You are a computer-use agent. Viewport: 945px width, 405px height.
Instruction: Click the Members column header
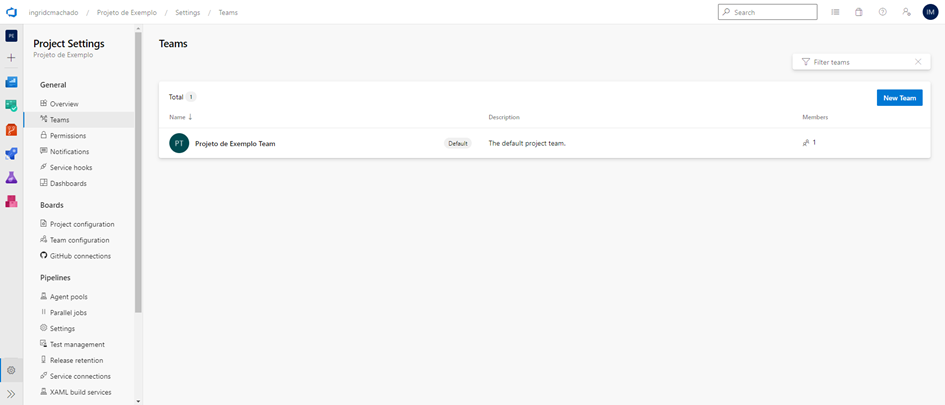click(815, 117)
